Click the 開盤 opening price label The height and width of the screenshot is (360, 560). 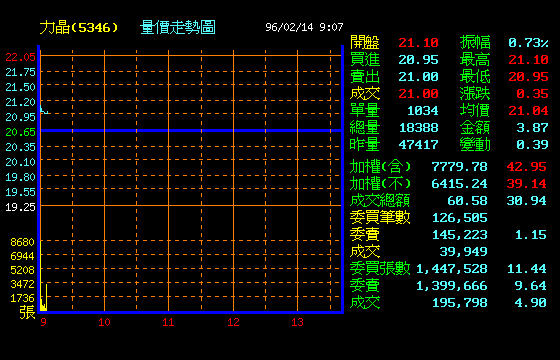(x=365, y=42)
